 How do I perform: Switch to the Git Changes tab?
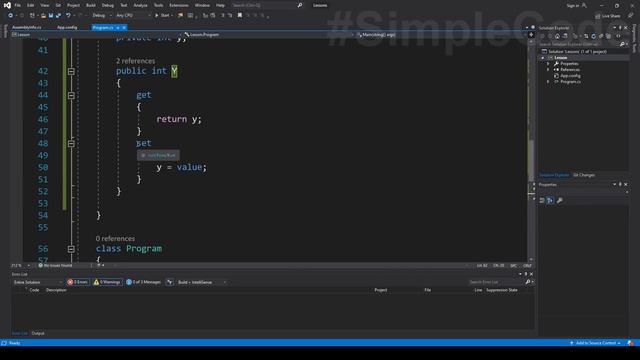click(584, 175)
